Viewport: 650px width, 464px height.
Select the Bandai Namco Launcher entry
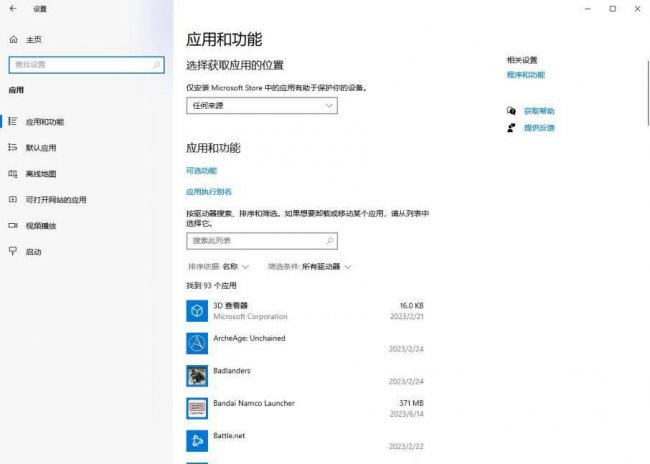click(x=305, y=408)
